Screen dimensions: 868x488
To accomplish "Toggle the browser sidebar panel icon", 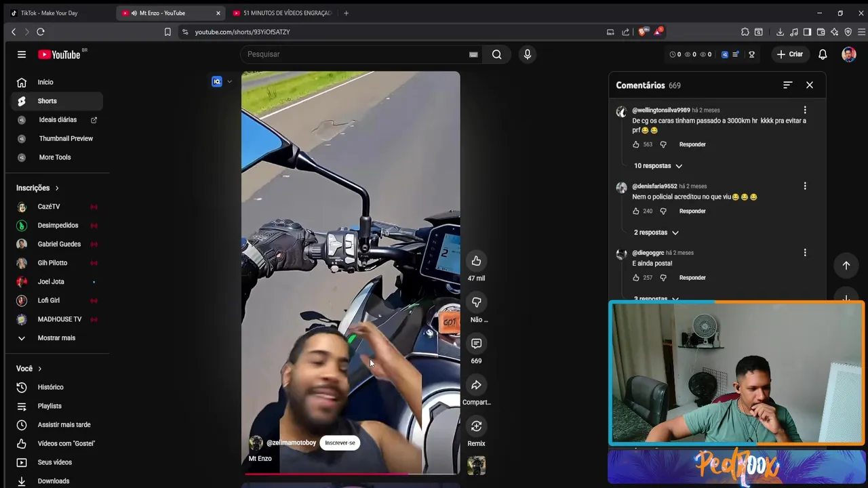I will click(807, 32).
